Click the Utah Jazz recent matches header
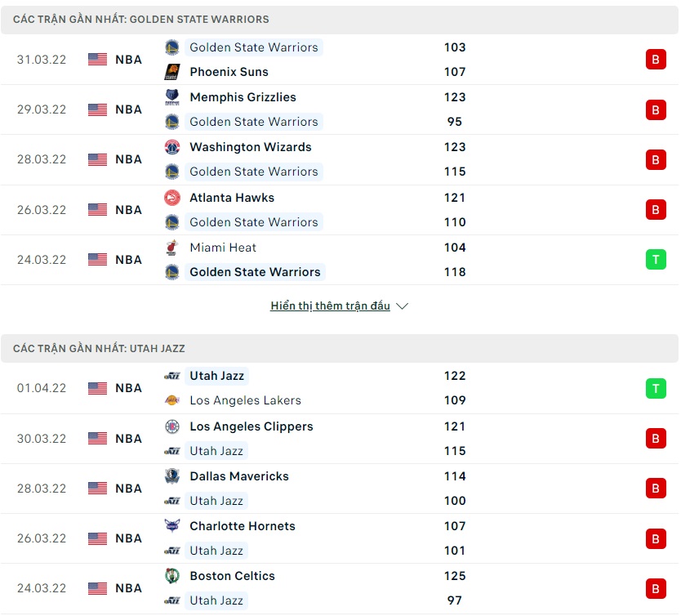The width and height of the screenshot is (681, 616). [x=99, y=349]
